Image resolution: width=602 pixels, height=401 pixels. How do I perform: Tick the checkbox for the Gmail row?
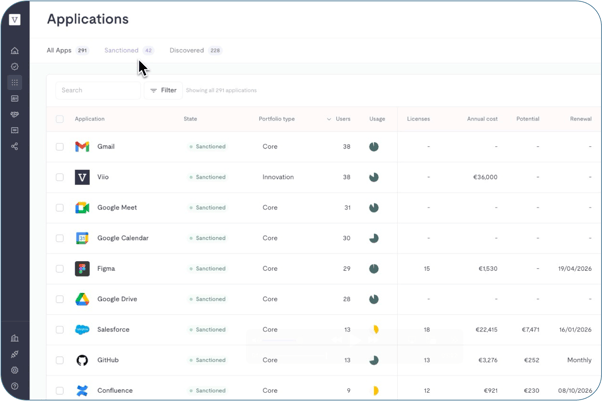pos(60,147)
